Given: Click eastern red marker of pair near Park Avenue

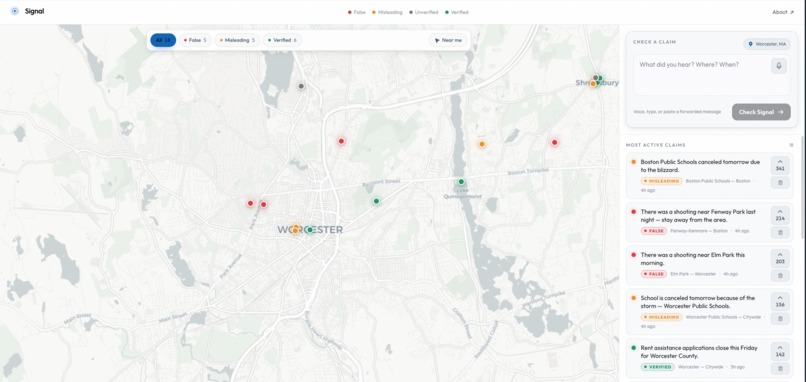Looking at the screenshot, I should coord(263,204).
